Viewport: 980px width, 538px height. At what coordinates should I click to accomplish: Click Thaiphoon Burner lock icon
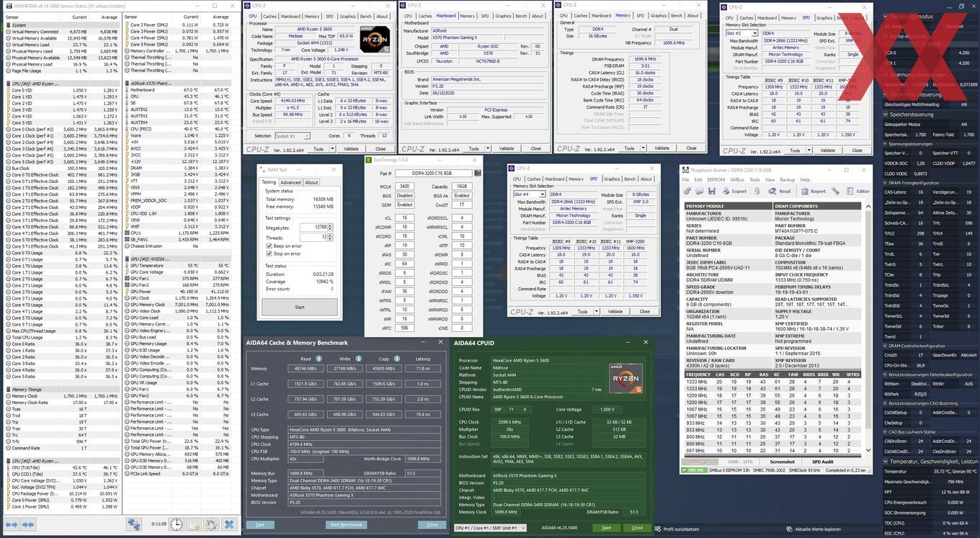(x=757, y=191)
